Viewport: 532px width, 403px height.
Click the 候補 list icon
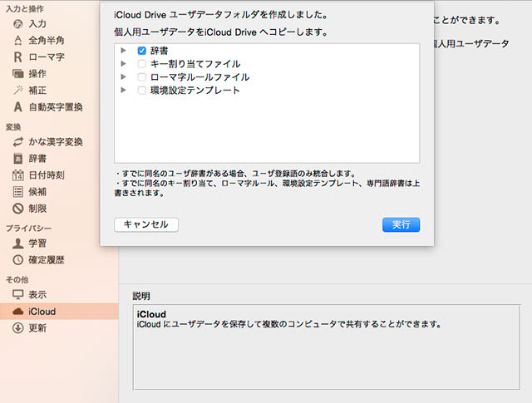point(18,192)
